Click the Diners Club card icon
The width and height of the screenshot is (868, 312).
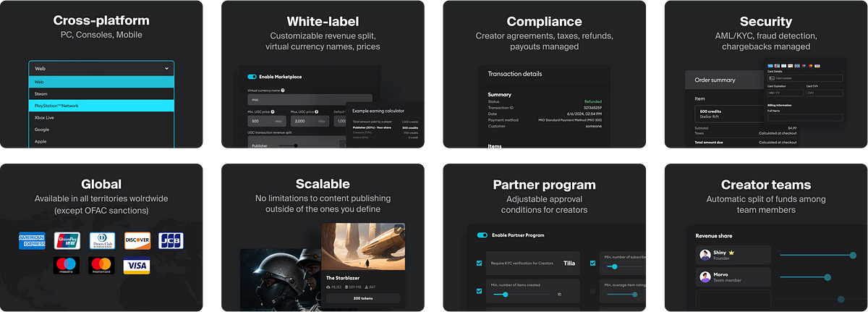pyautogui.click(x=102, y=240)
